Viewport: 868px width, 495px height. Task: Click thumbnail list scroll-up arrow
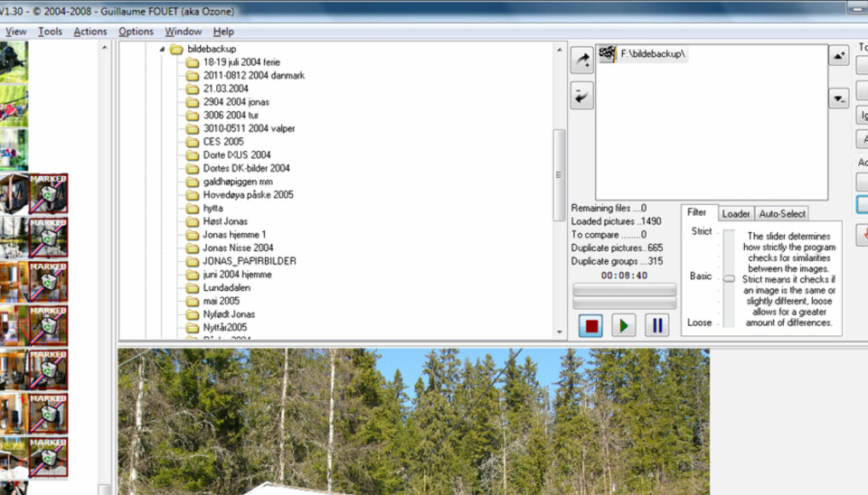(x=104, y=48)
